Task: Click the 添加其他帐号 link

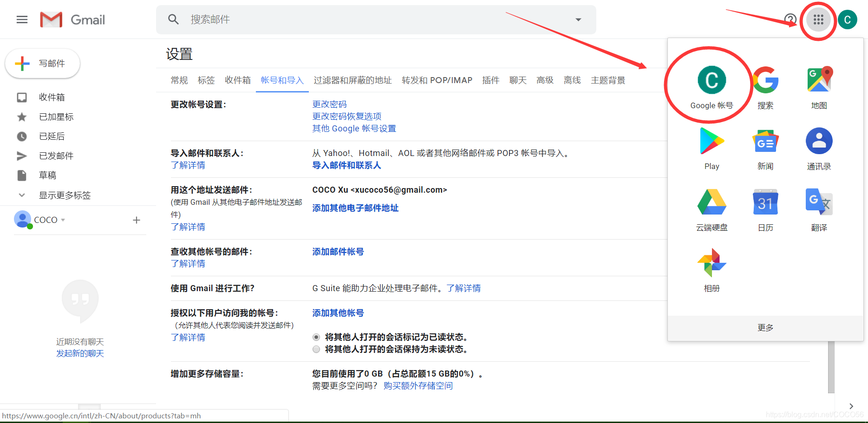Action: pyautogui.click(x=338, y=313)
